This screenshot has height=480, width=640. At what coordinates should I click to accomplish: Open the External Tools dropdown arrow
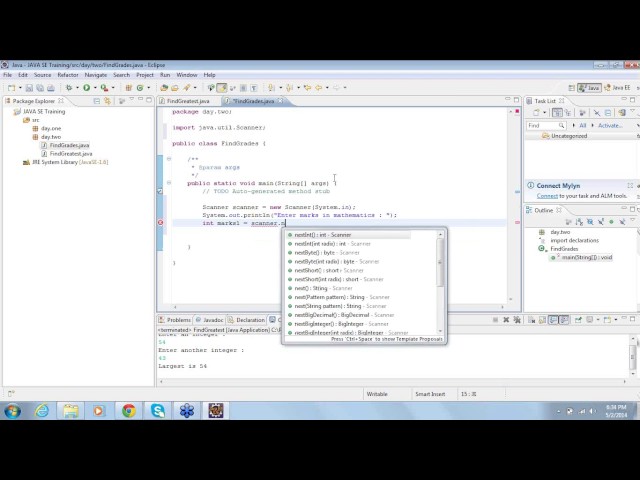click(x=113, y=88)
